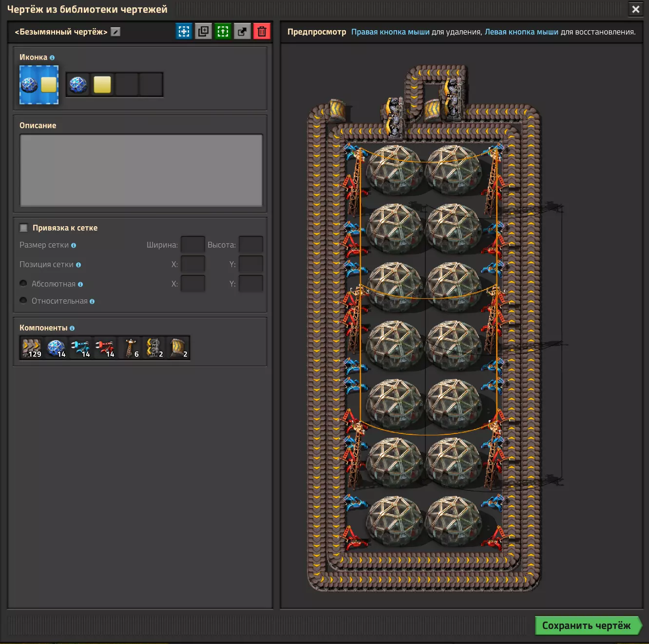Click the blue select new contents icon
Image resolution: width=649 pixels, height=644 pixels.
pyautogui.click(x=184, y=32)
